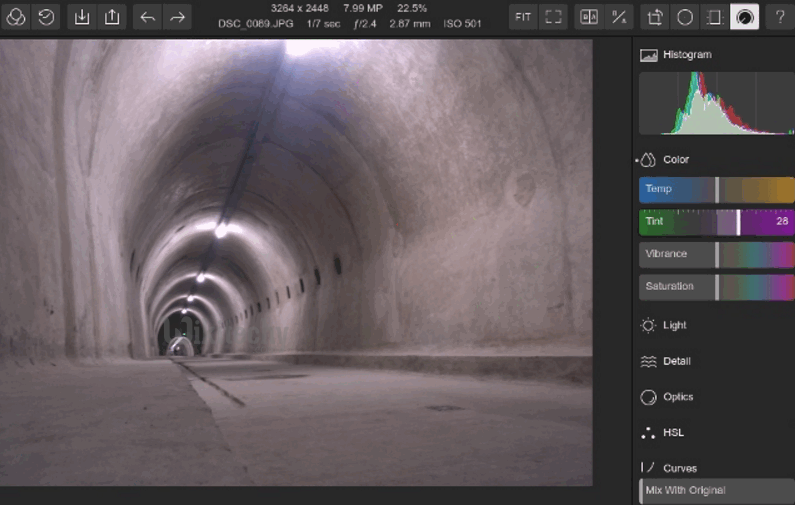Open the edit history clock icon

click(45, 17)
